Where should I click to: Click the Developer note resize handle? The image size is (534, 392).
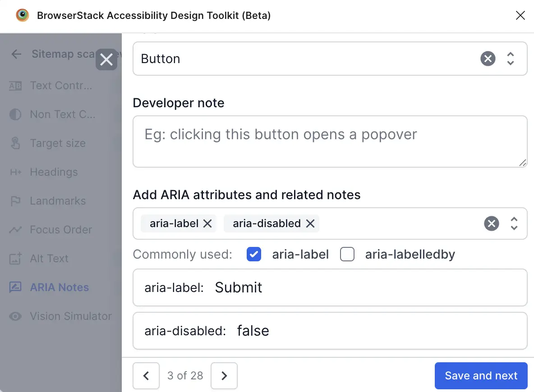[x=522, y=163]
